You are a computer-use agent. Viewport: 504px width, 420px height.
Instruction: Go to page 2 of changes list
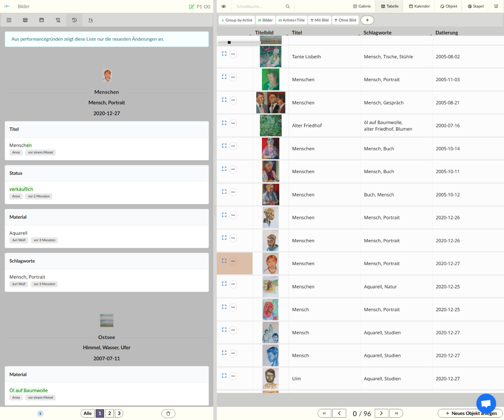(109, 413)
